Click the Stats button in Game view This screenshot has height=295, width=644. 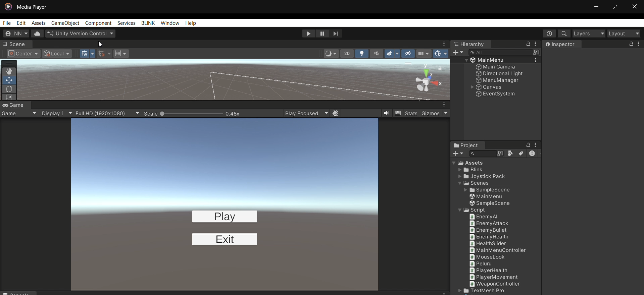[x=411, y=113]
